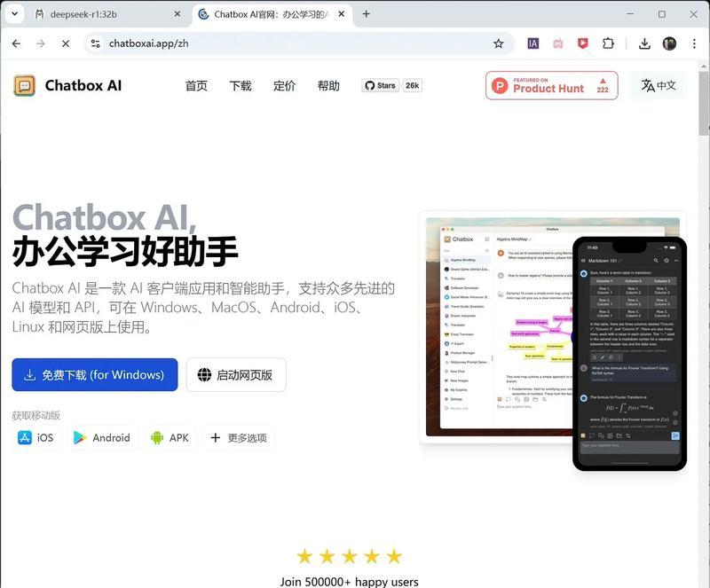The image size is (710, 588).
Task: Close the Chatbox AI官网 tab
Action: tap(342, 14)
